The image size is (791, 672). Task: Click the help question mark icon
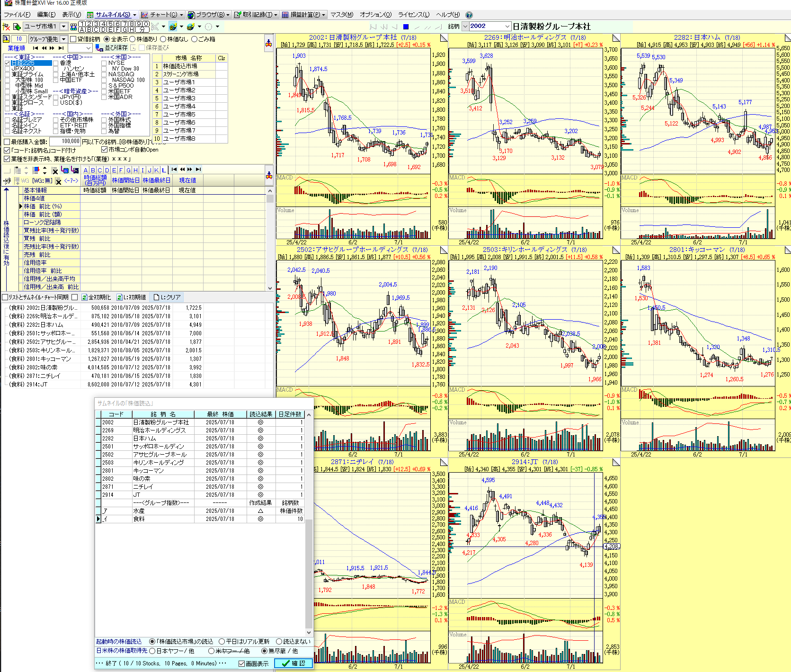pyautogui.click(x=469, y=15)
